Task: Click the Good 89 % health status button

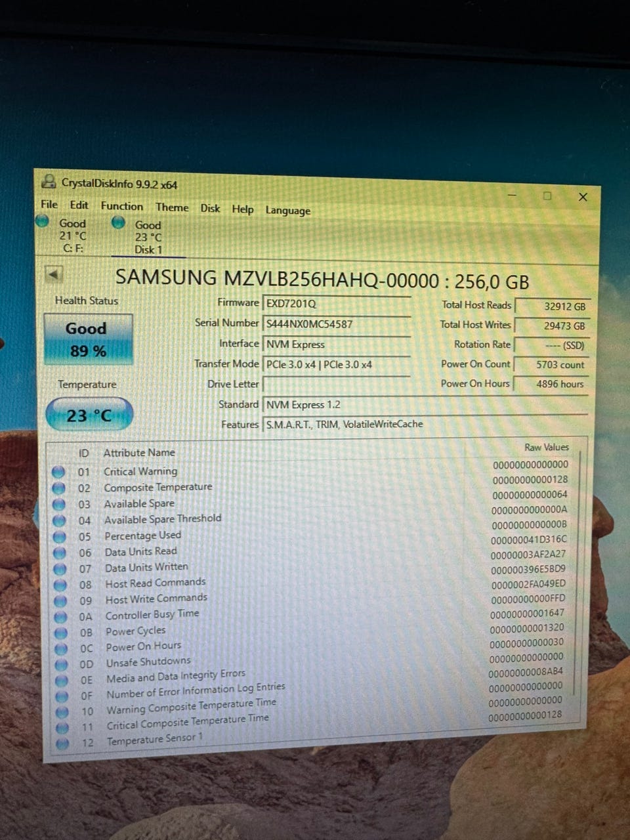Action: (88, 339)
